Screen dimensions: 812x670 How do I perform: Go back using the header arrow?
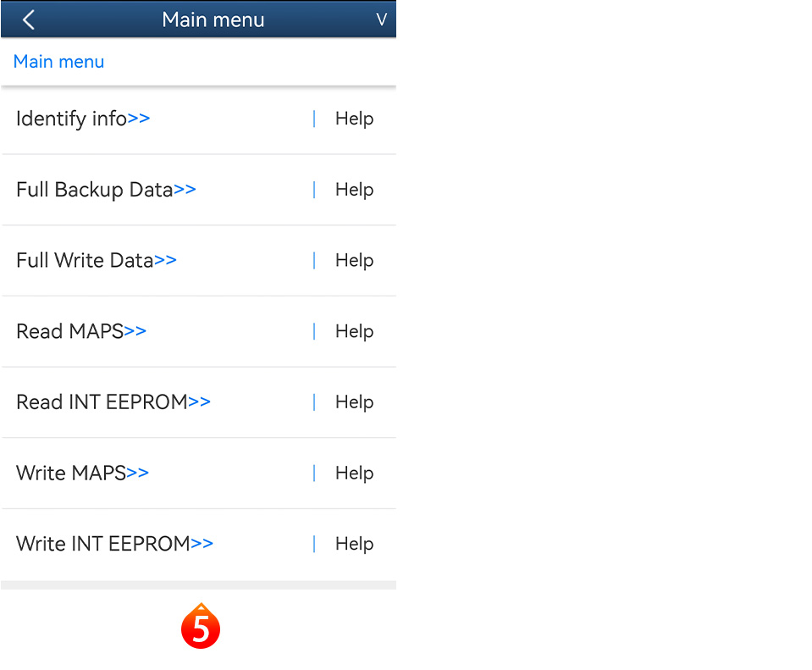[x=29, y=19]
